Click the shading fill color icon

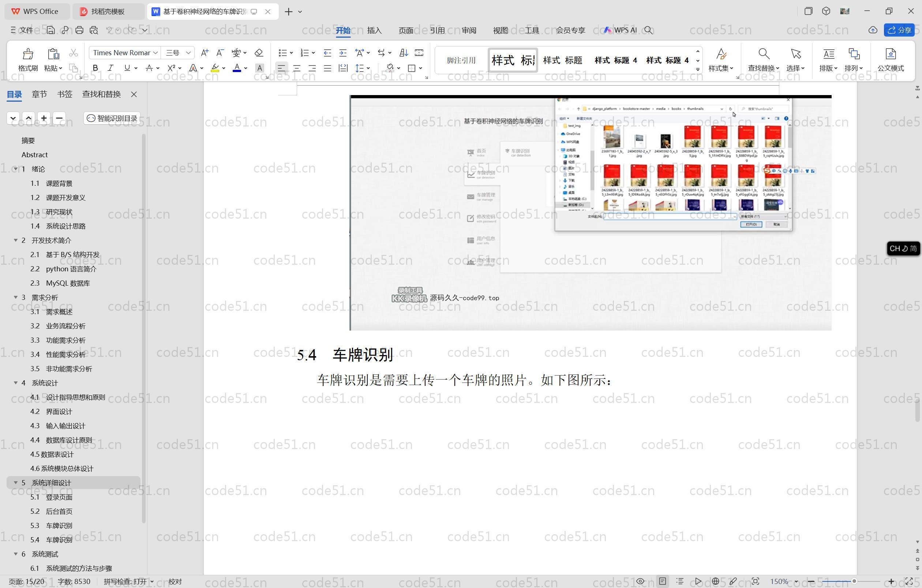[x=390, y=68]
